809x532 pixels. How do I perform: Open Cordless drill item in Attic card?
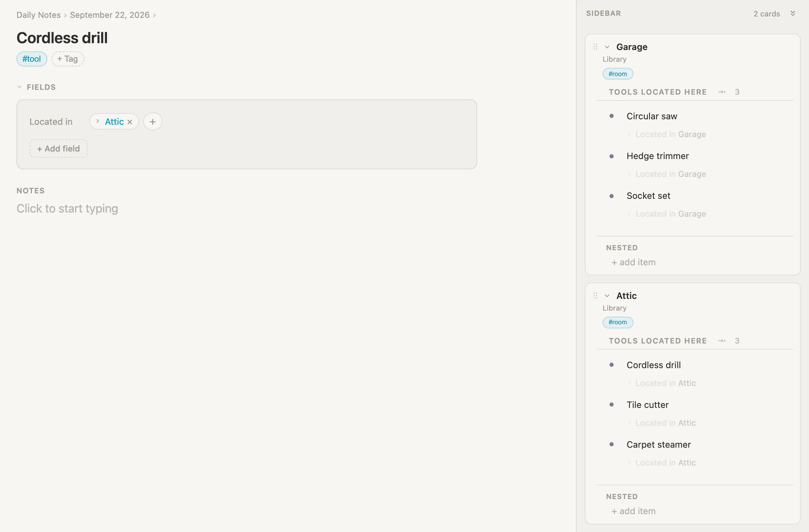(653, 365)
